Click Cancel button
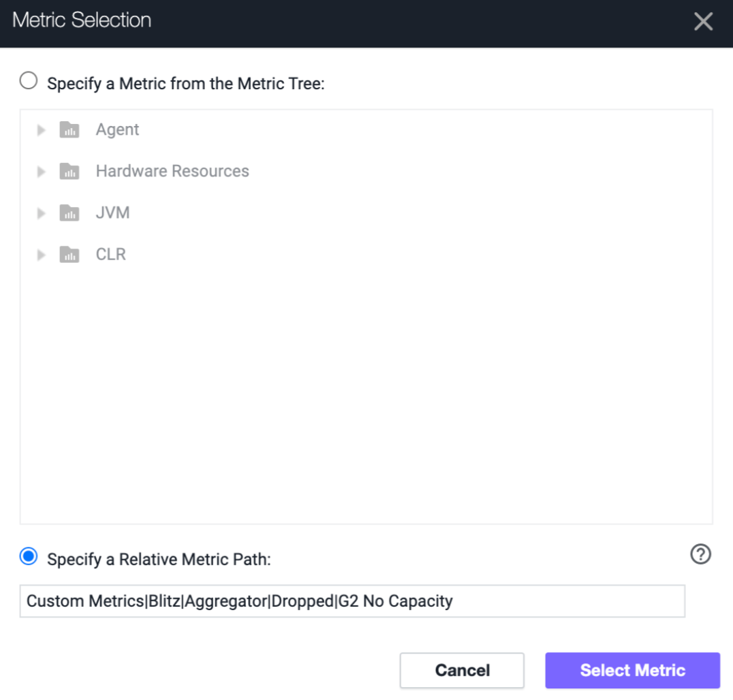The image size is (733, 700). pos(462,670)
